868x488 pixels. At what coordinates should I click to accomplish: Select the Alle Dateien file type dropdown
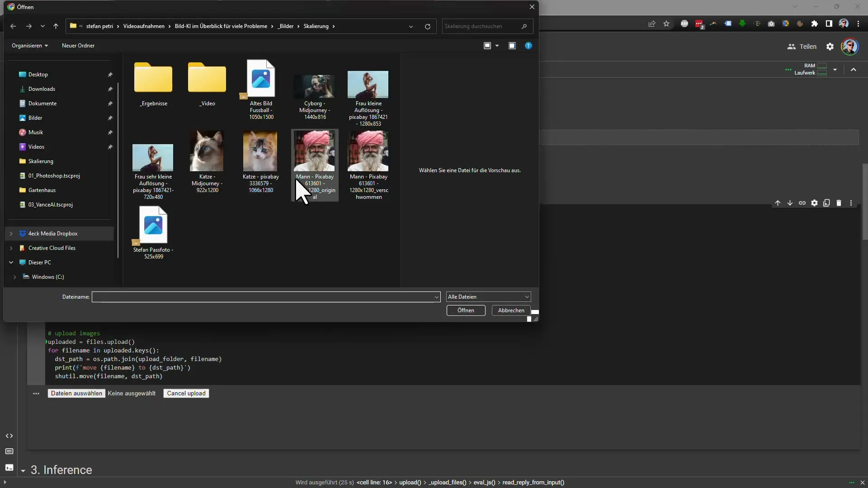coord(488,296)
